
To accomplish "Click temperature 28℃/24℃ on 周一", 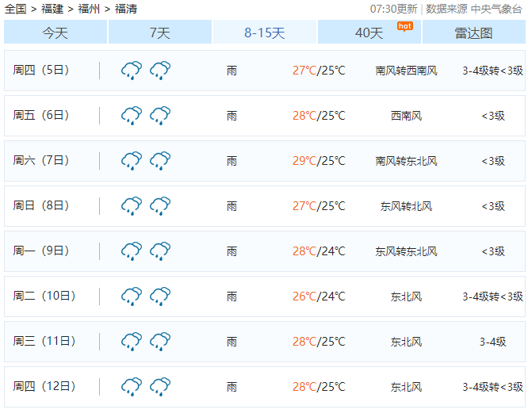I will click(319, 251).
